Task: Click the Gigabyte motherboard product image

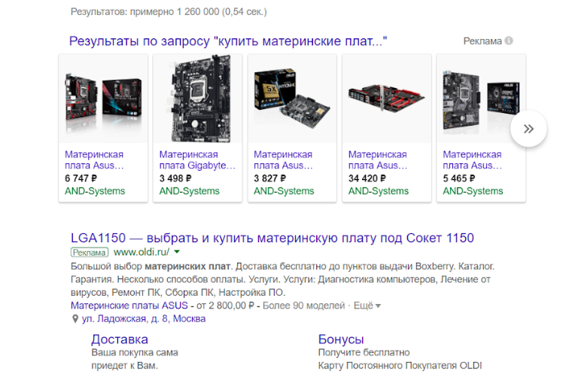Action: point(198,99)
